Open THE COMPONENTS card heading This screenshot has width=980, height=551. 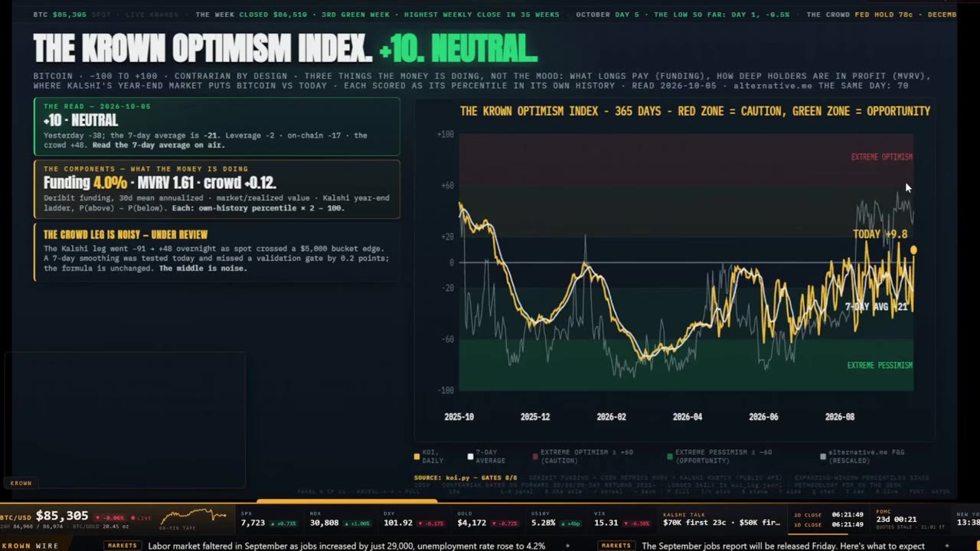(x=145, y=168)
